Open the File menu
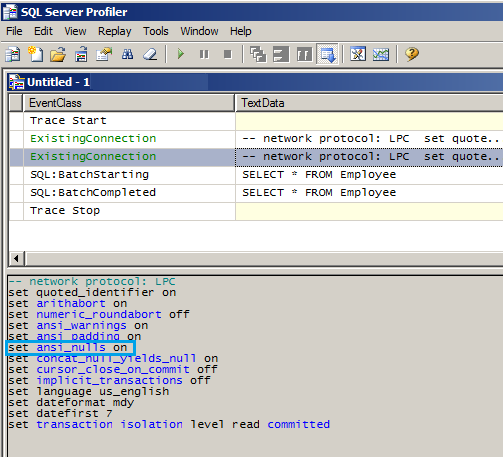Viewport: 503px width, 457px height. [x=14, y=31]
